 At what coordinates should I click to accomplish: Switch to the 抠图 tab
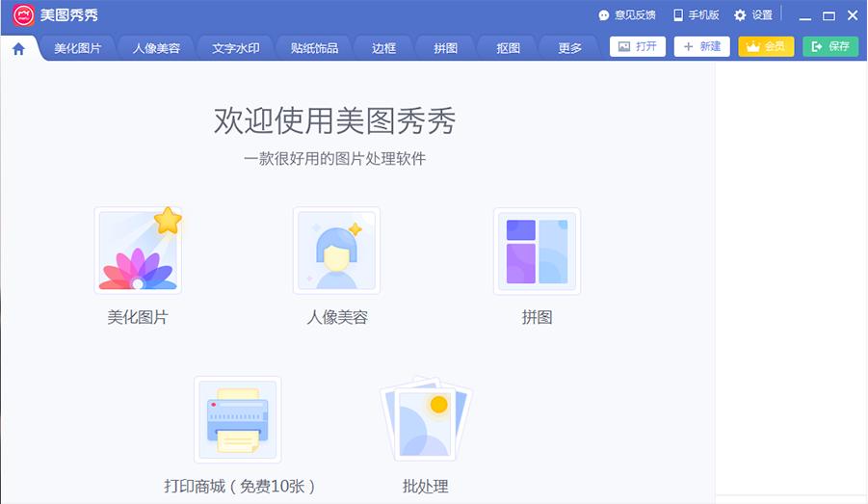508,48
